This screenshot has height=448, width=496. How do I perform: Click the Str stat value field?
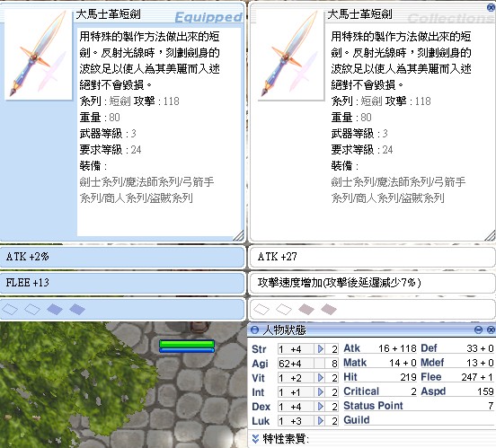[296, 349]
